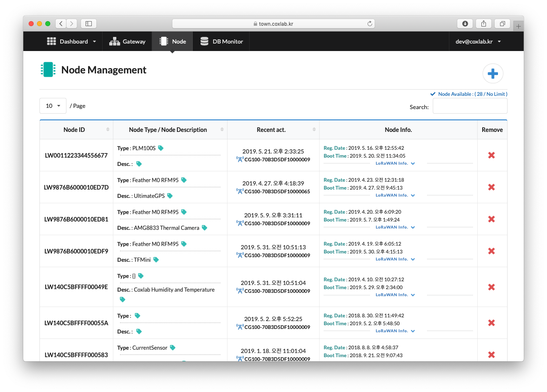Viewport: 547px width, 392px height.
Task: Open dev@coxlab.kr account dropdown
Action: [478, 41]
